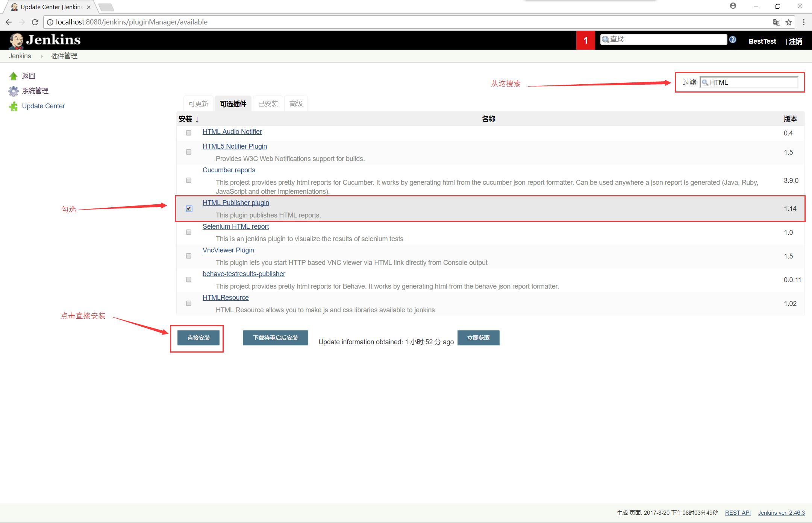Open the VncViewer Plugin link
The width and height of the screenshot is (812, 523).
coord(228,250)
